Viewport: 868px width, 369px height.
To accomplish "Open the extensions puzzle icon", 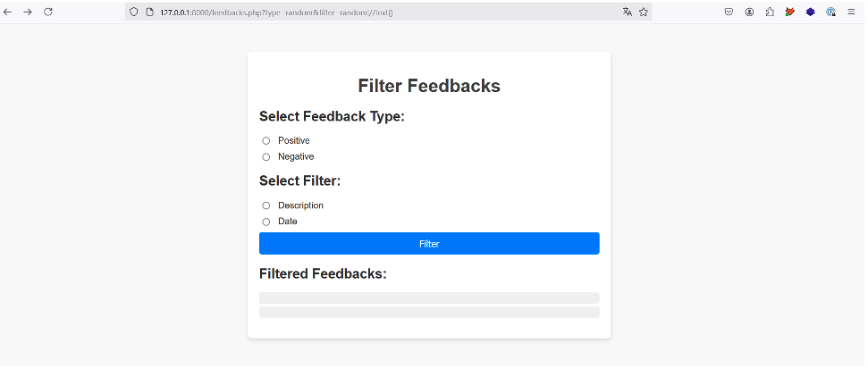I will tap(770, 12).
